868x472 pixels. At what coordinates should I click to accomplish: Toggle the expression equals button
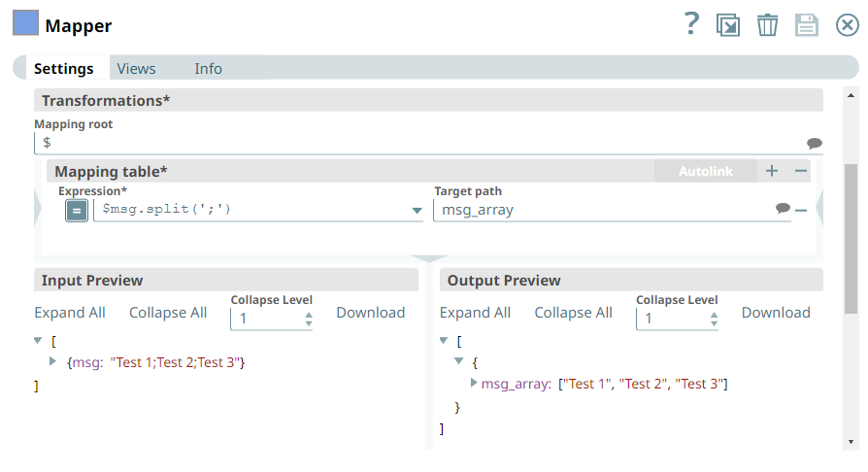click(x=77, y=210)
